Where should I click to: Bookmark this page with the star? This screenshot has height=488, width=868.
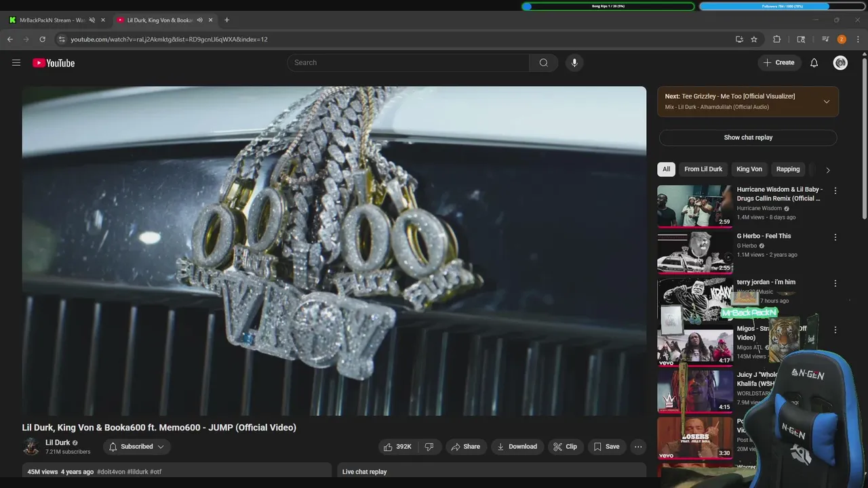[754, 39]
